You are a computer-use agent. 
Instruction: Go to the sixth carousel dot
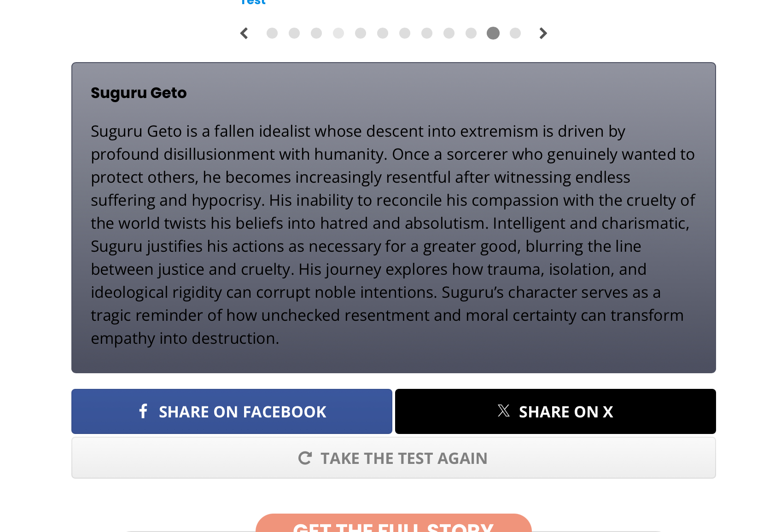tap(383, 33)
